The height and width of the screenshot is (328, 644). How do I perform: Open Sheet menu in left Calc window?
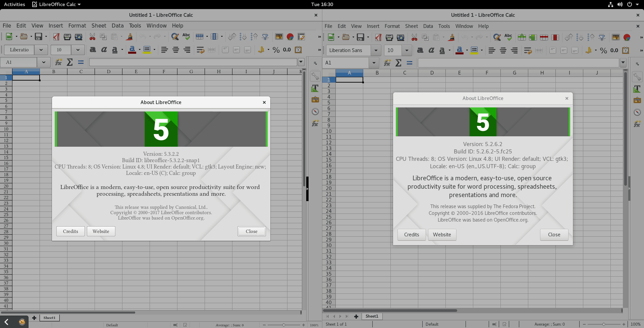99,26
